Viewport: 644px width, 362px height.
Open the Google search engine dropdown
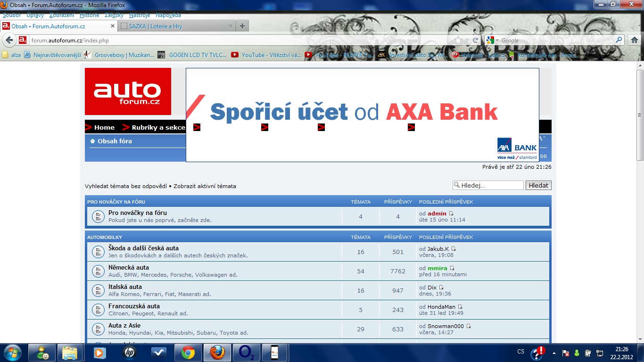point(492,41)
